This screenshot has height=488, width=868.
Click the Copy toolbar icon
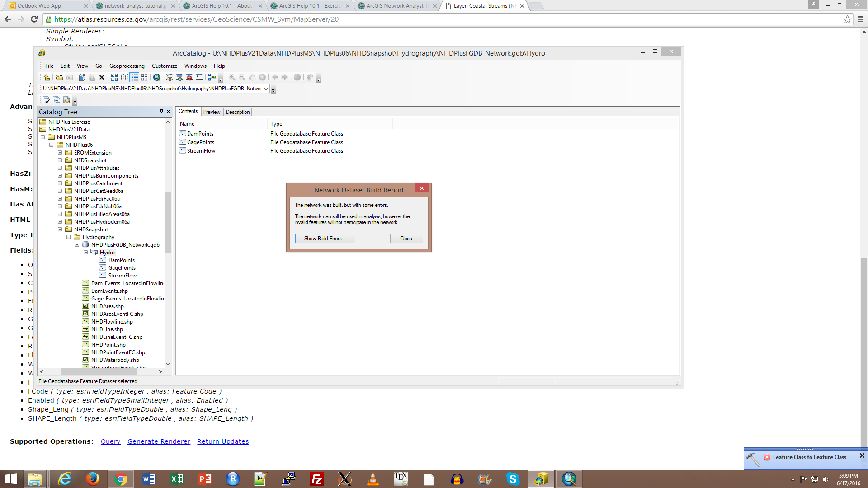(82, 77)
